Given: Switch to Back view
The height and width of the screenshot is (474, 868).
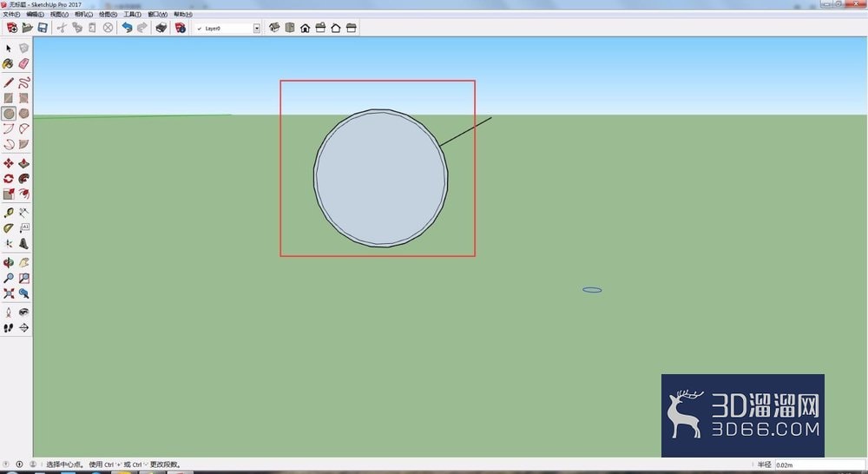Looking at the screenshot, I should [x=335, y=28].
